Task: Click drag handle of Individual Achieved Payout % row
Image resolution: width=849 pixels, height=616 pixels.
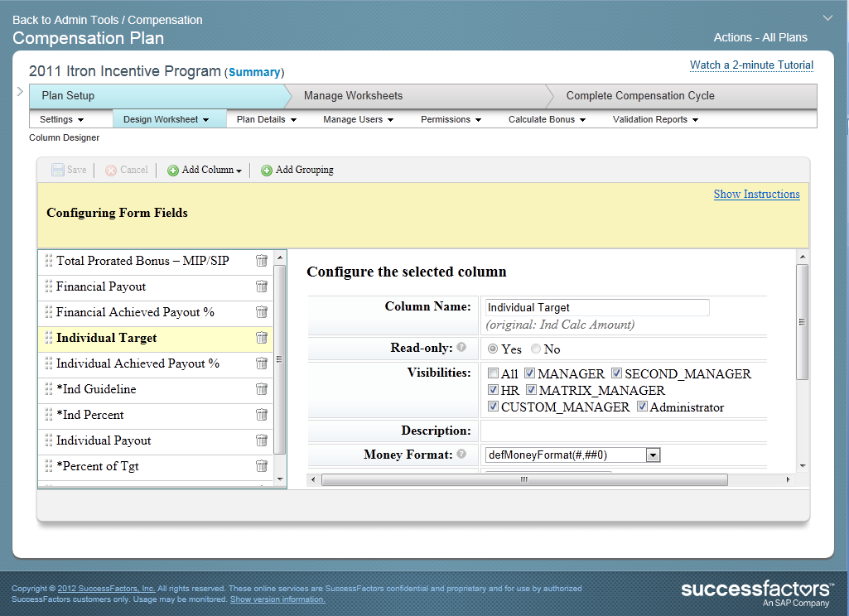Action: (x=49, y=363)
